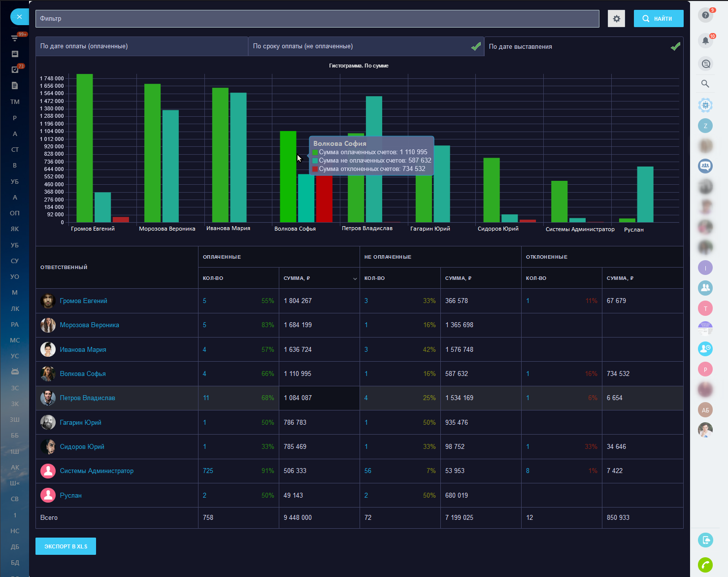The height and width of the screenshot is (577, 728).
Task: Click the search magnifier in right sidebar
Action: pyautogui.click(x=705, y=84)
